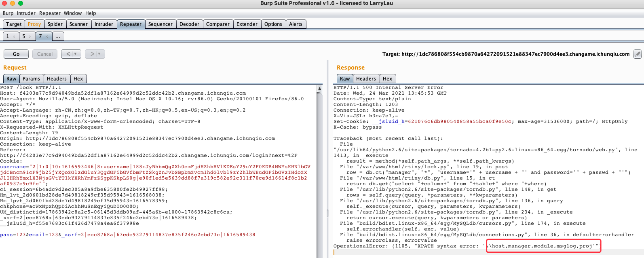
Task: Send the request with Go button
Action: (16, 54)
